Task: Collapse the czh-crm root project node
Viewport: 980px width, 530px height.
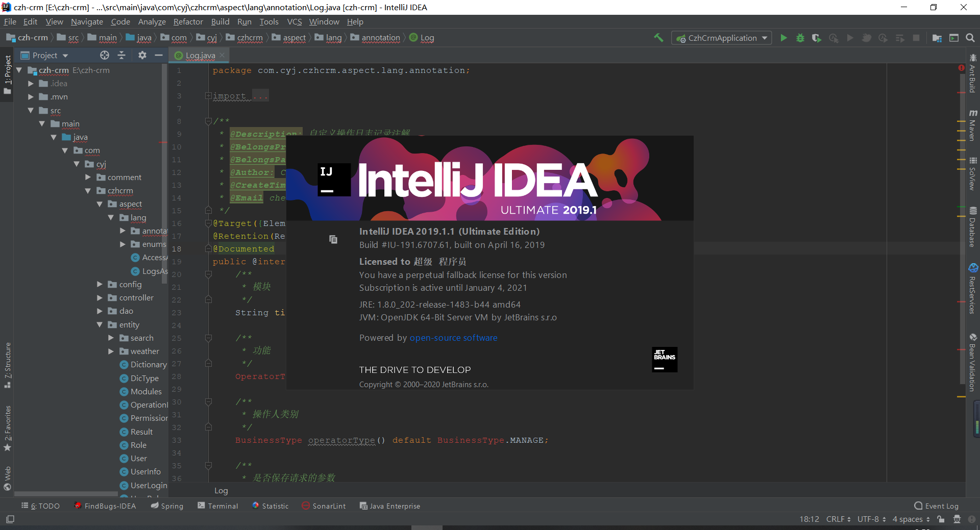Action: click(19, 70)
